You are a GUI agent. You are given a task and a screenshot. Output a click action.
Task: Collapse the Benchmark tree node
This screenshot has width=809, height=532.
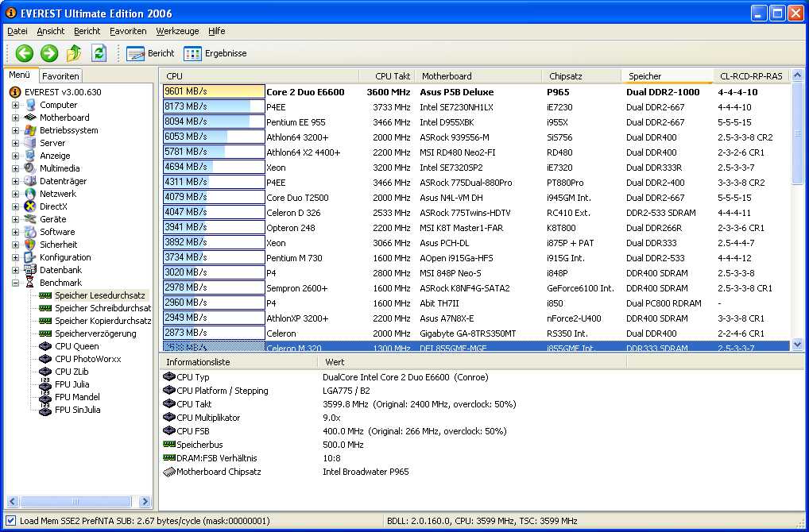coord(15,283)
